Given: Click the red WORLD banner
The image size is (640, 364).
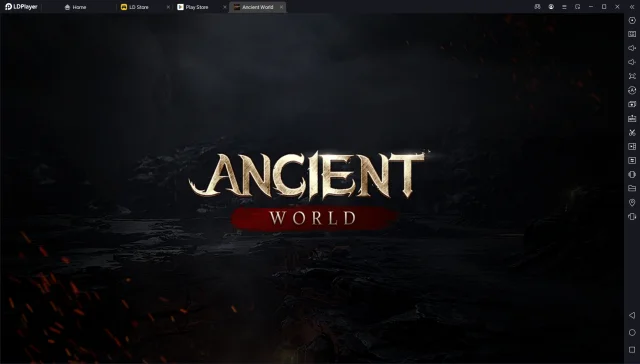Looking at the screenshot, I should [x=313, y=218].
